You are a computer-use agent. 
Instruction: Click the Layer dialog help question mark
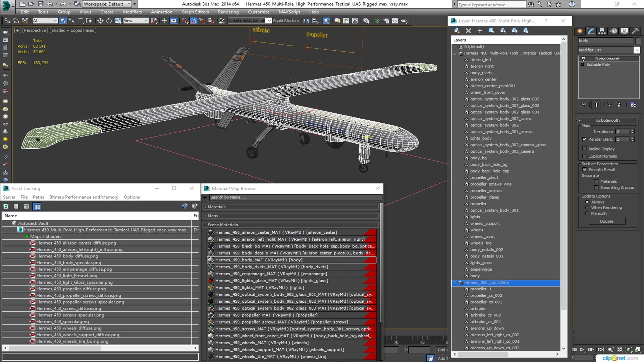click(x=546, y=21)
